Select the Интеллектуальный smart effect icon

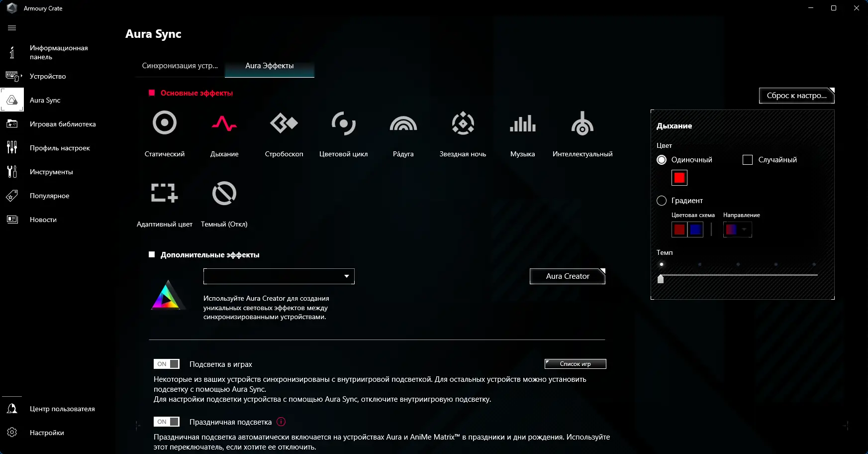pyautogui.click(x=582, y=123)
